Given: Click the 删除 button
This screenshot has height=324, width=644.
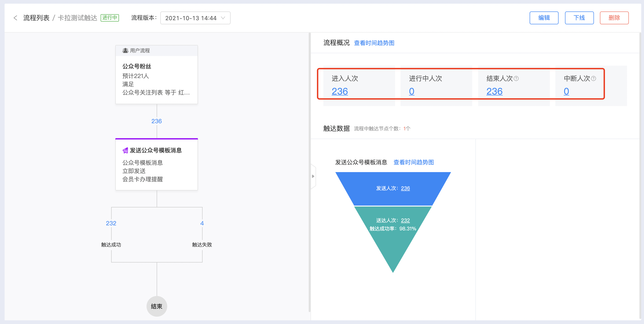Looking at the screenshot, I should 614,18.
